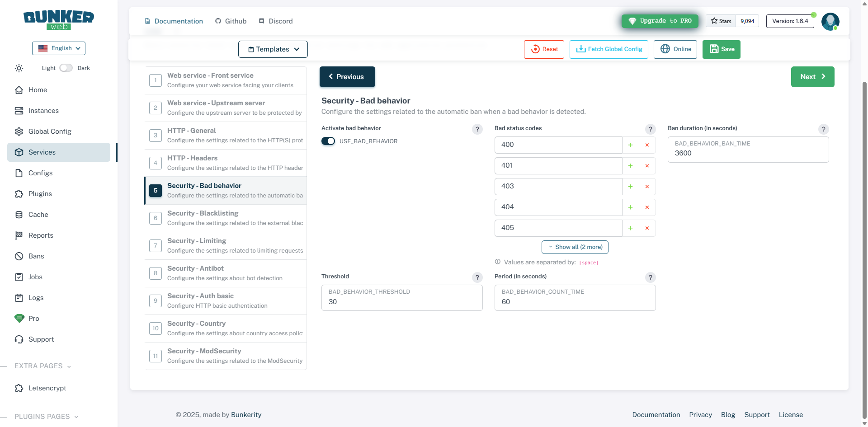This screenshot has width=868, height=427.
Task: Click the green Save button
Action: click(721, 49)
